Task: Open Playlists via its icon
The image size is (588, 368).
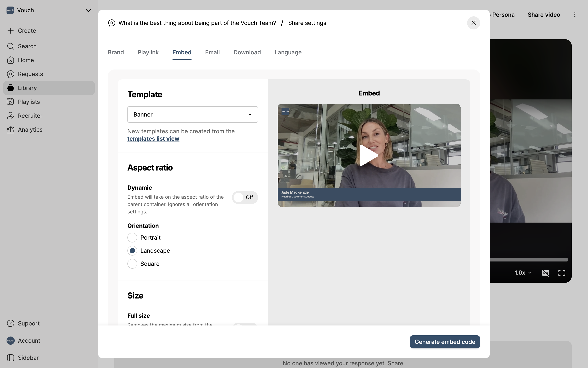Action: 10,102
